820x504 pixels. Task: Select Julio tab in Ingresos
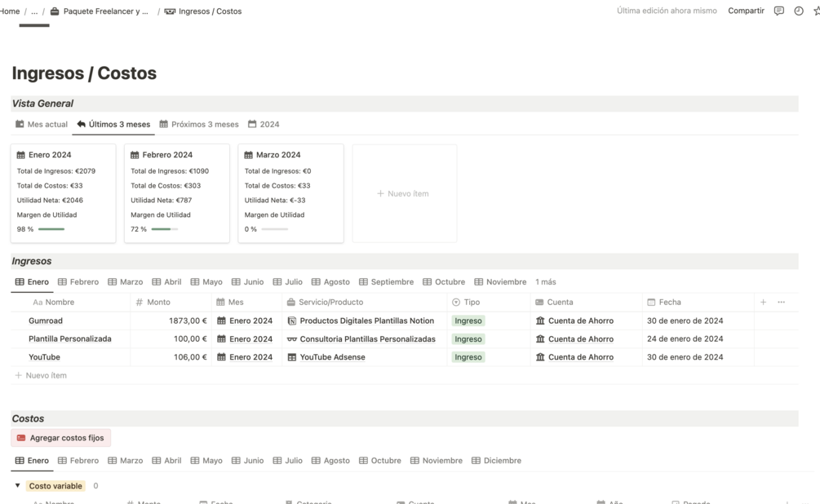tap(288, 282)
